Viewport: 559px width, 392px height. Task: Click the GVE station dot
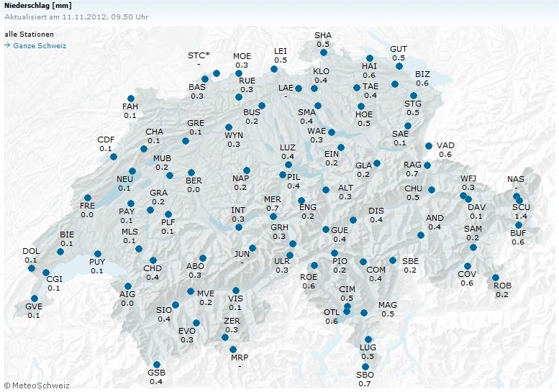click(x=35, y=298)
